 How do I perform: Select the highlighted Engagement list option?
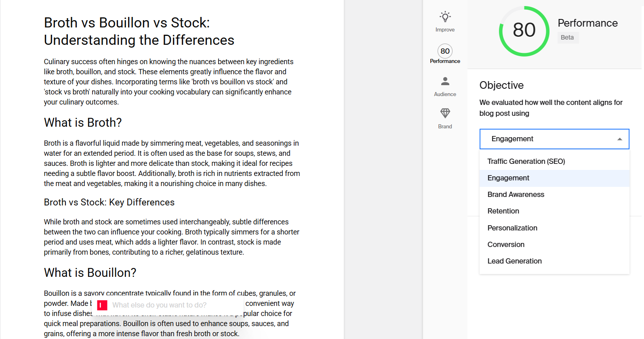coord(508,178)
